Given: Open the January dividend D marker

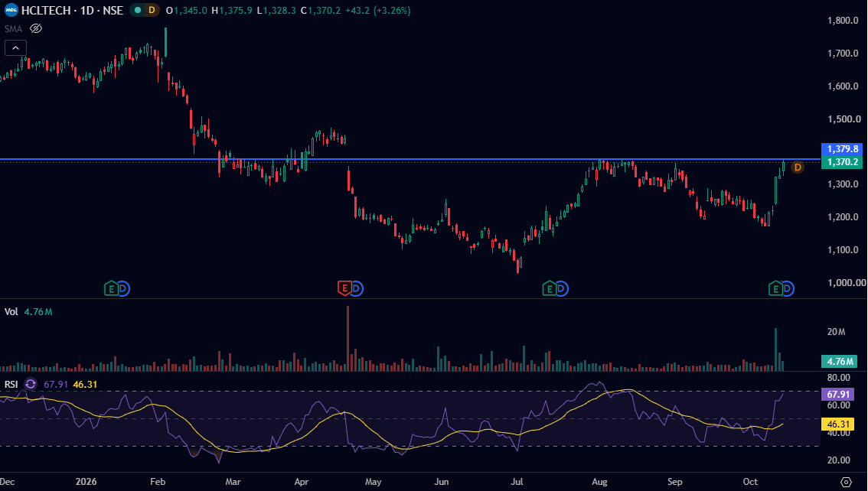Looking at the screenshot, I should pos(123,288).
